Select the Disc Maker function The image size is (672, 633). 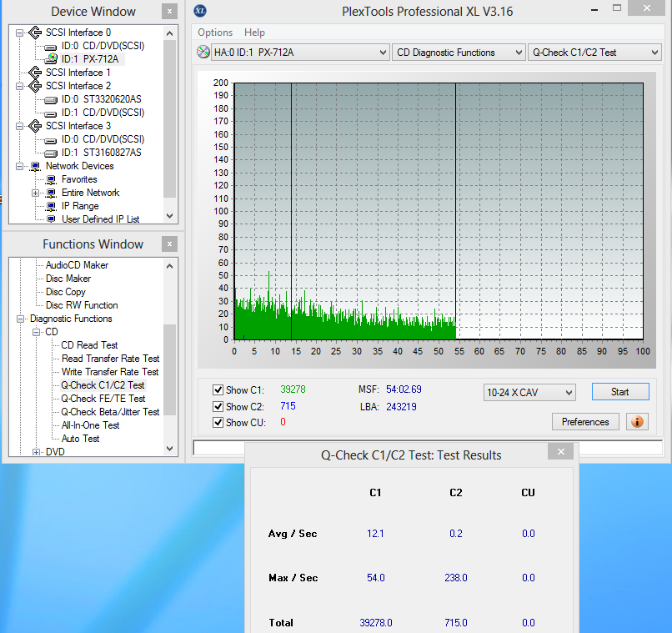coord(68,279)
